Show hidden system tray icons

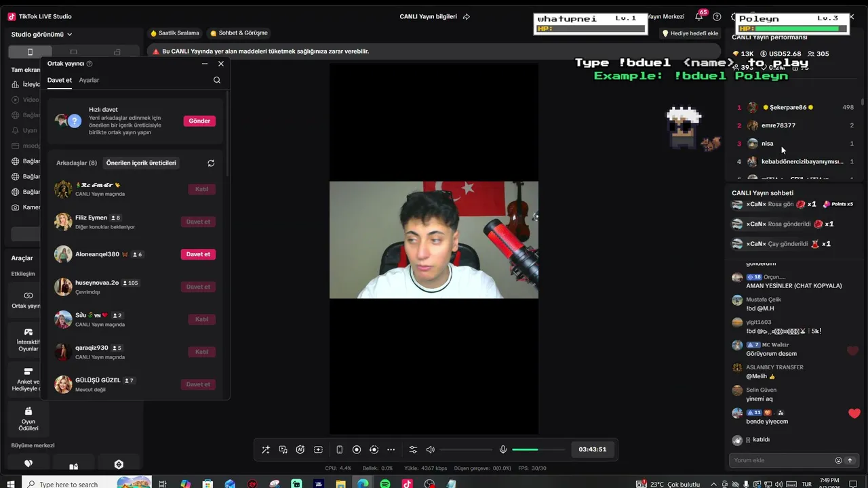pos(713,484)
